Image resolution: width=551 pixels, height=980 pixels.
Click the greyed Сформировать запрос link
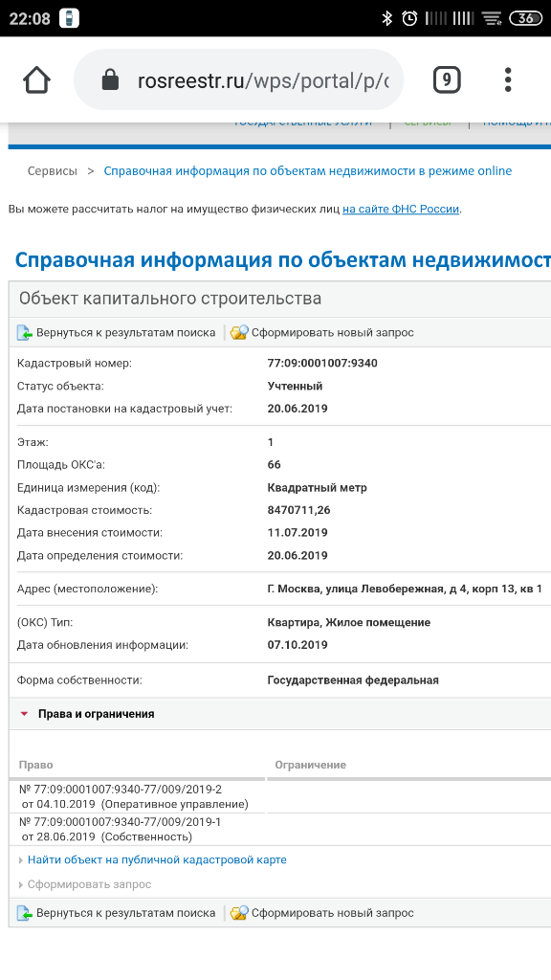point(89,884)
